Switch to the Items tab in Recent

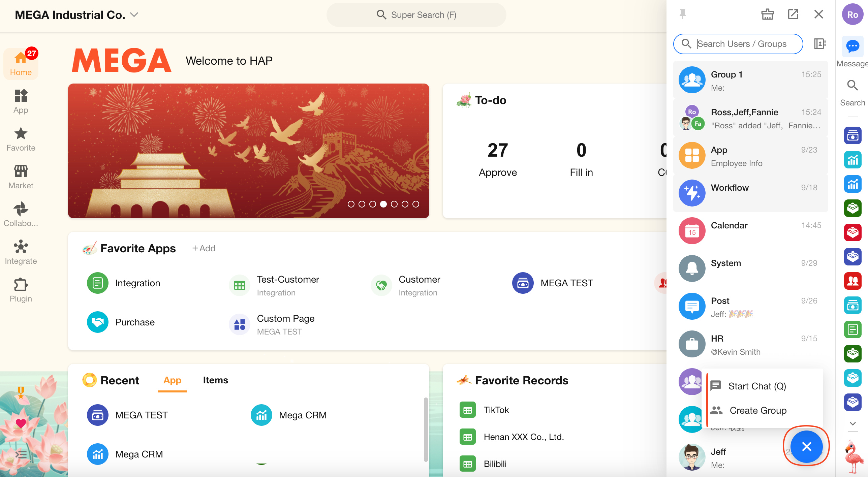(x=215, y=380)
